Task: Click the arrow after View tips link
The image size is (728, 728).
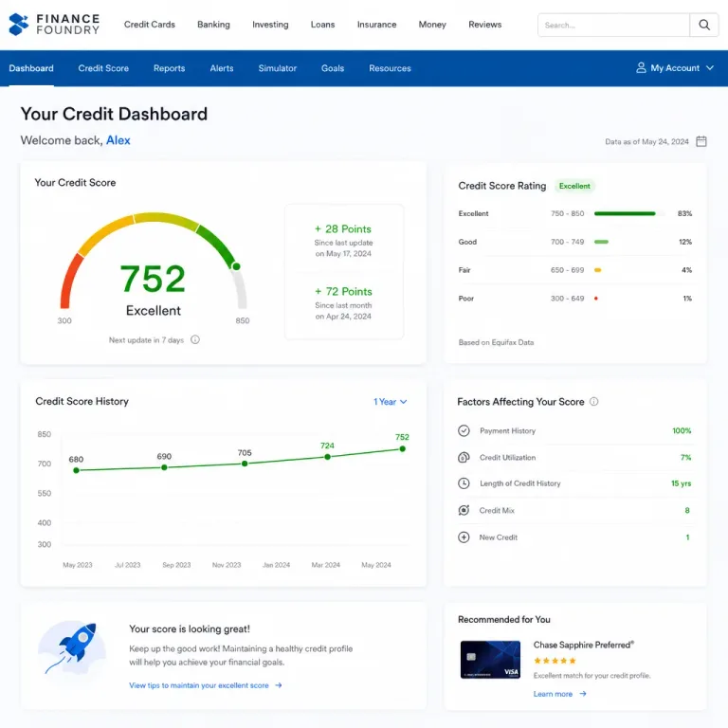Action: [278, 685]
